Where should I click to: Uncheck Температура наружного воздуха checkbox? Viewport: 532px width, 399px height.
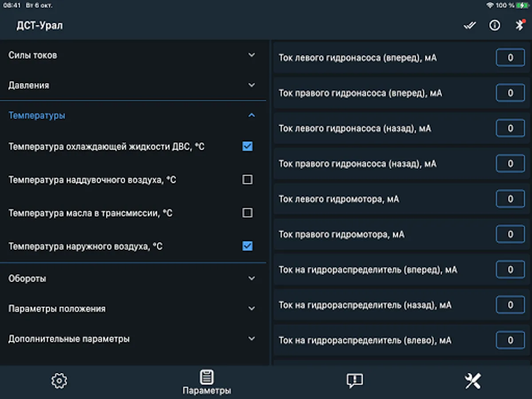(247, 246)
